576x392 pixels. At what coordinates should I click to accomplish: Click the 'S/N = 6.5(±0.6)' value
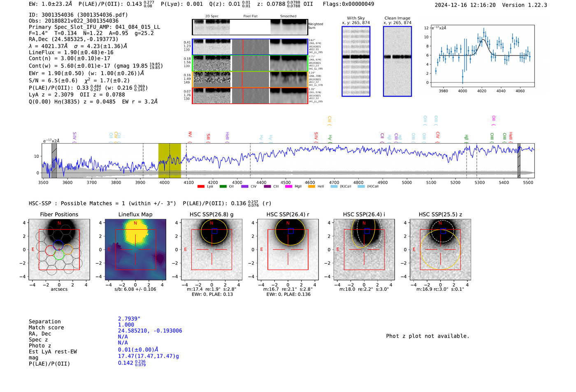coord(53,81)
